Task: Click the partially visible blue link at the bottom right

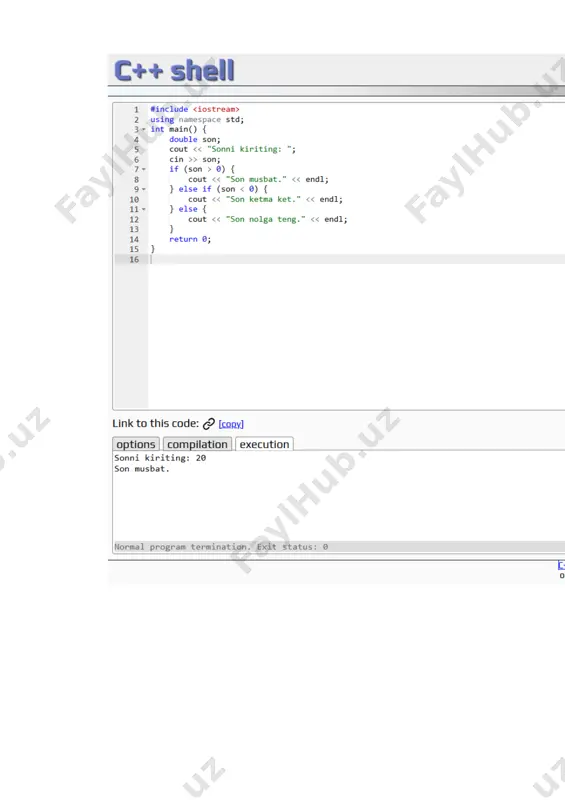Action: [x=561, y=565]
